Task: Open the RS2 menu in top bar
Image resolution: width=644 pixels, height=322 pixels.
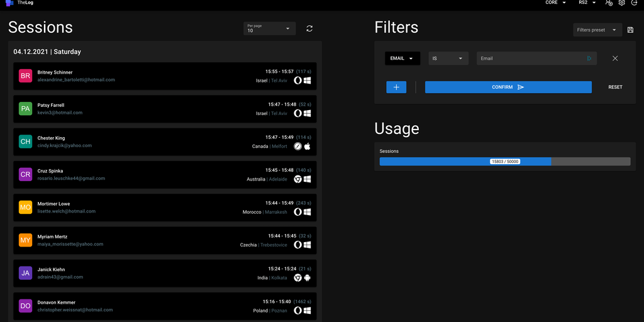Action: coord(587,3)
